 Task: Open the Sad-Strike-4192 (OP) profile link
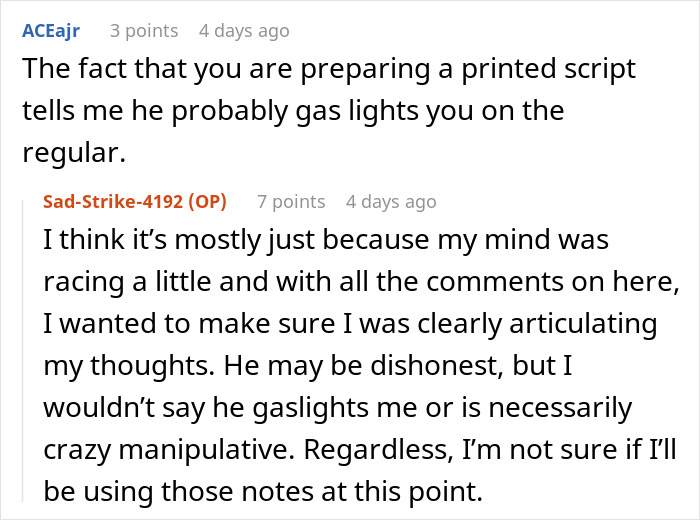tap(135, 202)
